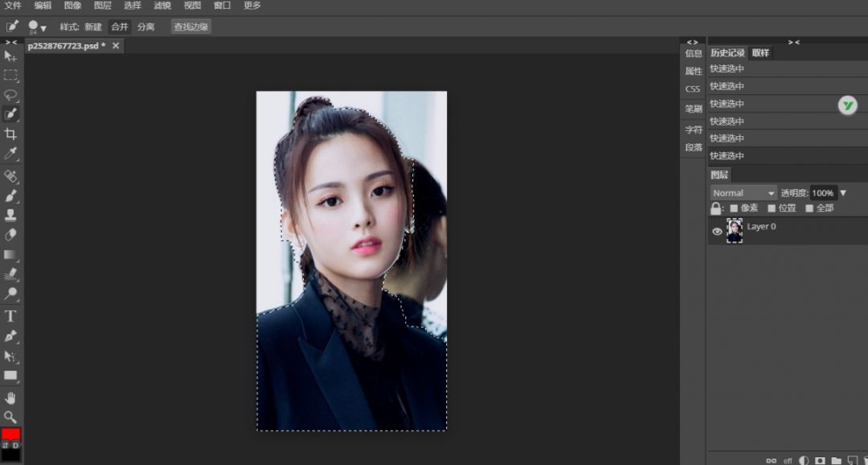Open the 窗口 menu

pos(222,6)
